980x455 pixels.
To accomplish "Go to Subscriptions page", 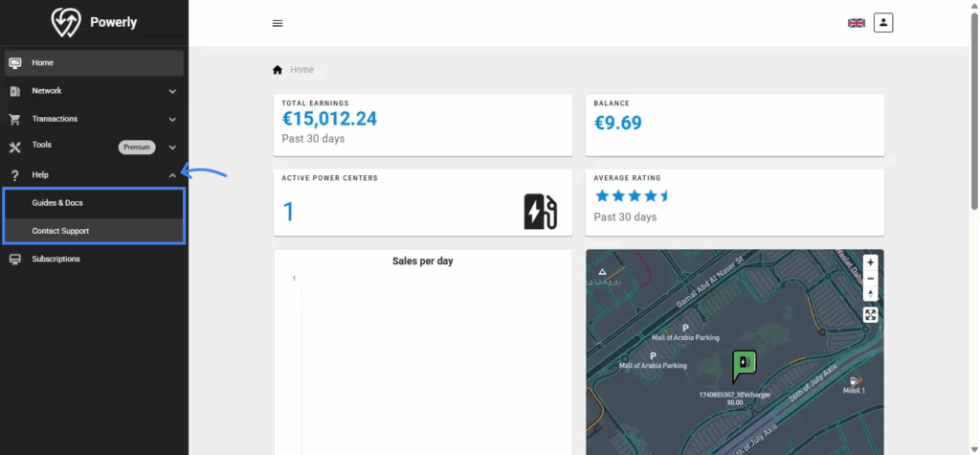I will point(56,259).
